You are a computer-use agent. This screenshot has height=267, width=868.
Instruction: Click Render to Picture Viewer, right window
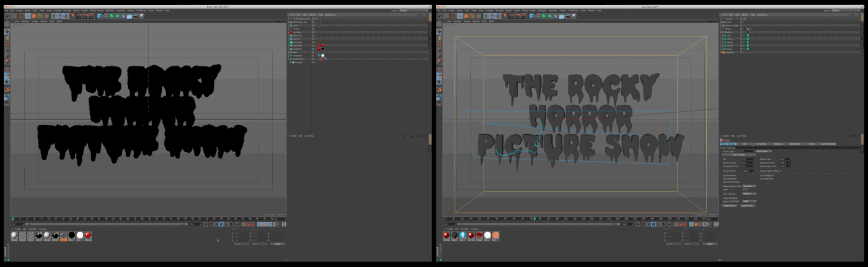(518, 16)
